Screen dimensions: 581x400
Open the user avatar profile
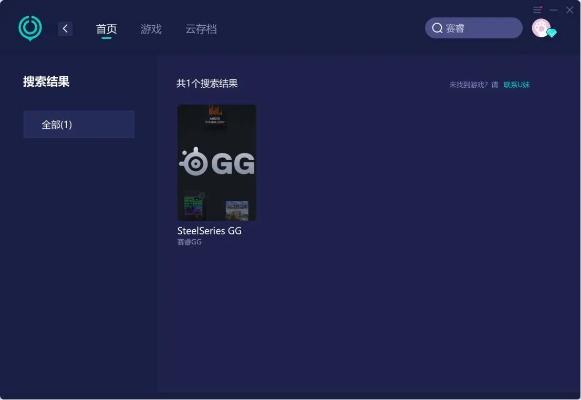click(x=541, y=28)
